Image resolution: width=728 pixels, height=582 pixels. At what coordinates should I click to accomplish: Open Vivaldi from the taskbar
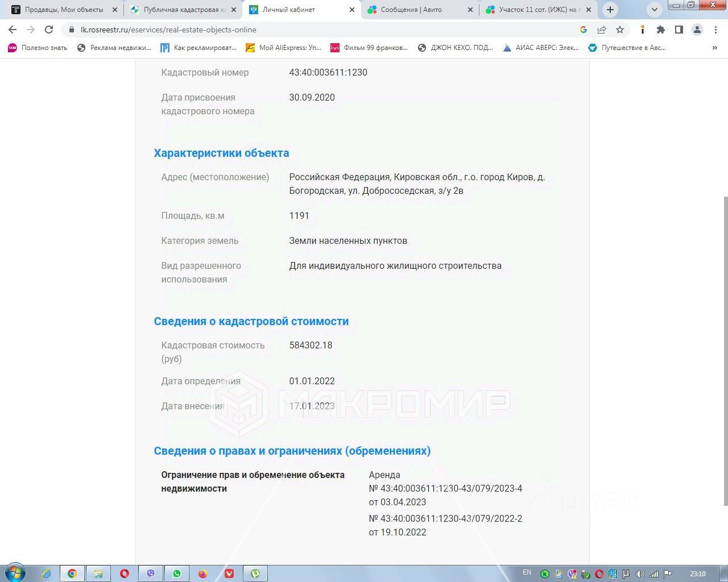(229, 573)
